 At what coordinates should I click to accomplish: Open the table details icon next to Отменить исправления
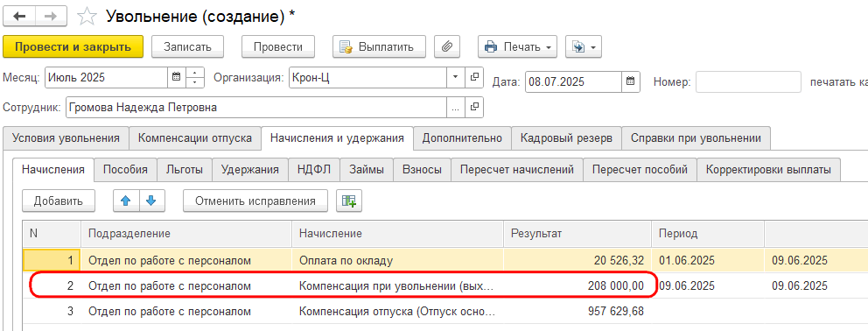click(x=349, y=201)
